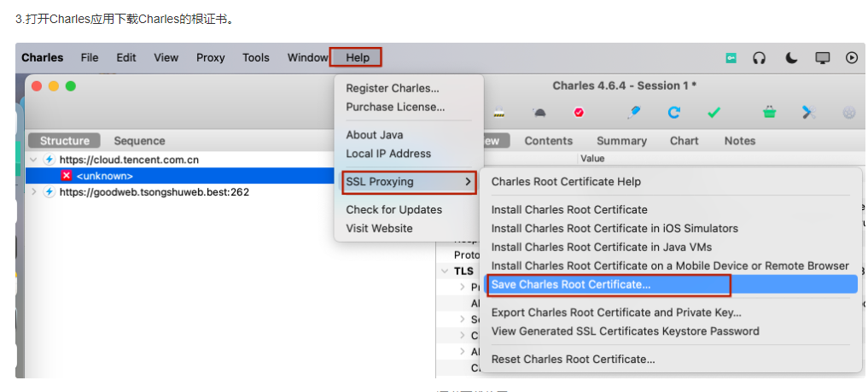
Task: Install Charles Root Certificate in Java VMs
Action: (601, 247)
